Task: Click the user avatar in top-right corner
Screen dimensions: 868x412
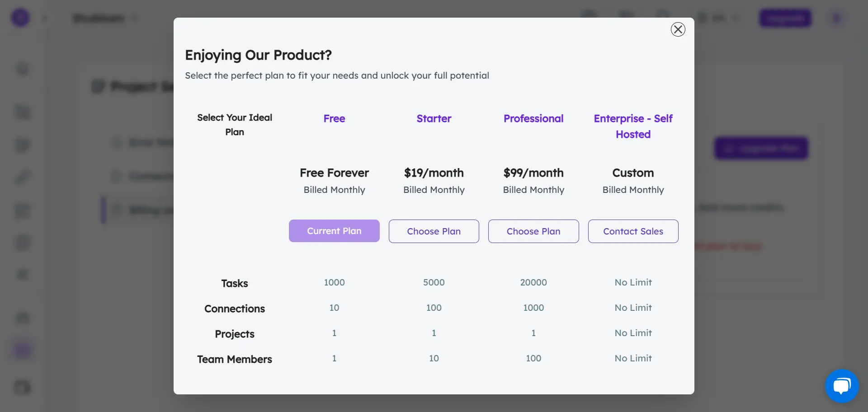Action: [836, 18]
